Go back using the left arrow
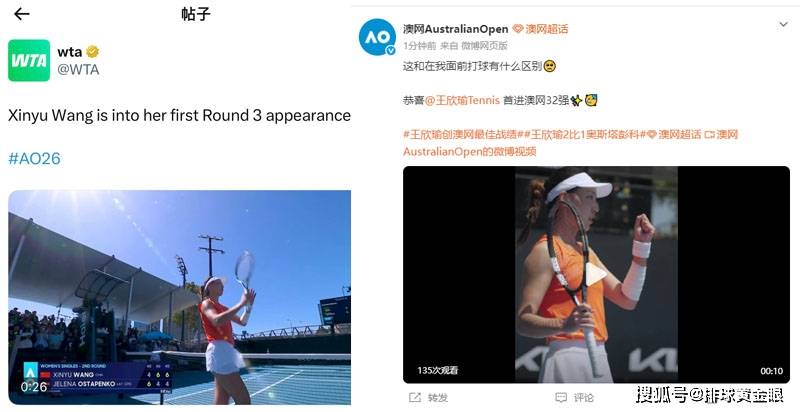Screen dimensions: 800x412 (x=21, y=14)
